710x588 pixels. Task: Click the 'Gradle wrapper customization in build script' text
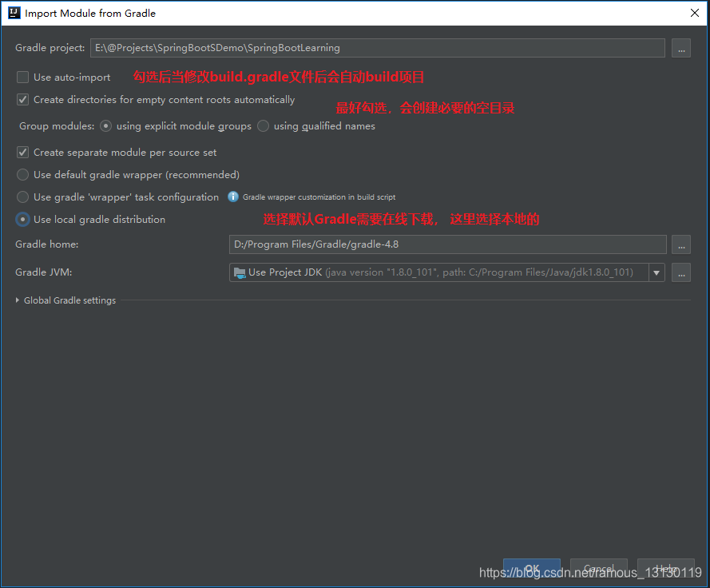[x=319, y=197]
